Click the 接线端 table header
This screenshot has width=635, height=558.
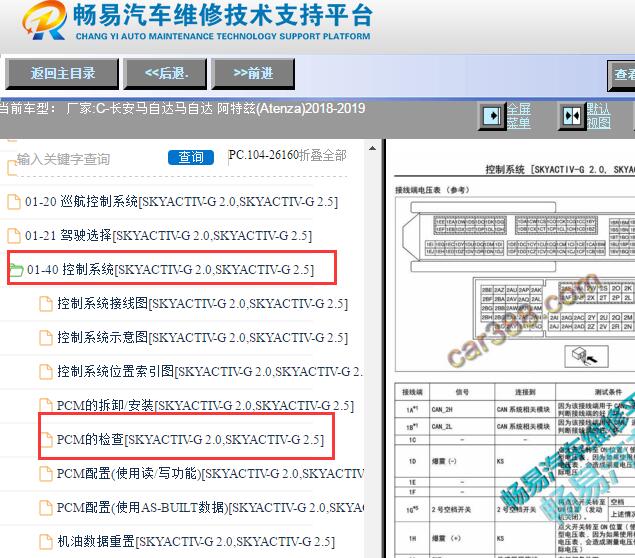pos(412,392)
